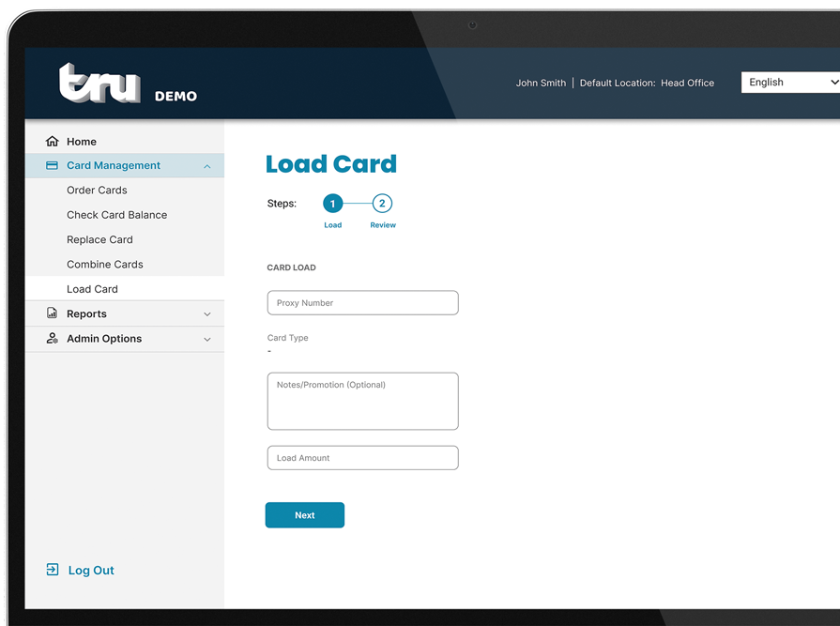Go to Combine Cards page
Viewport: 840px width, 626px height.
tap(105, 265)
